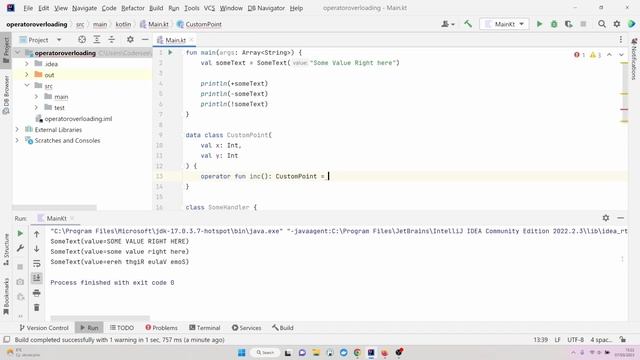Open TODO tool window

[122, 328]
